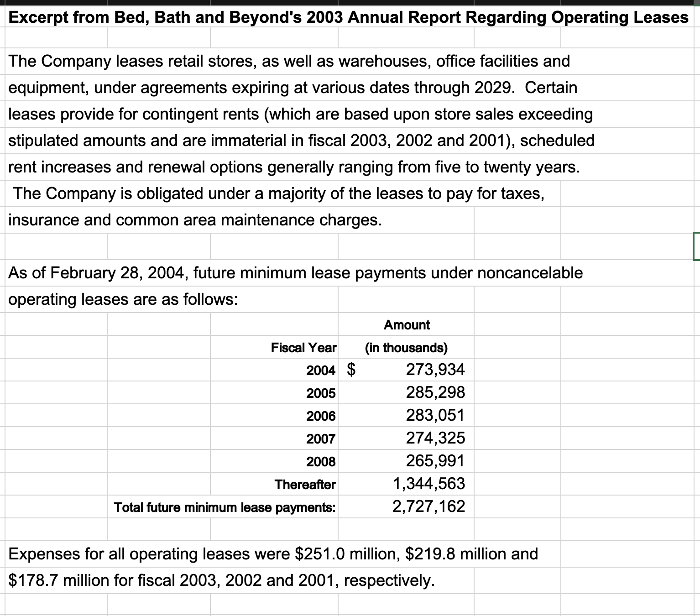The width and height of the screenshot is (700, 616).
Task: Click the cell containing the dollar sign
Action: pyautogui.click(x=351, y=370)
